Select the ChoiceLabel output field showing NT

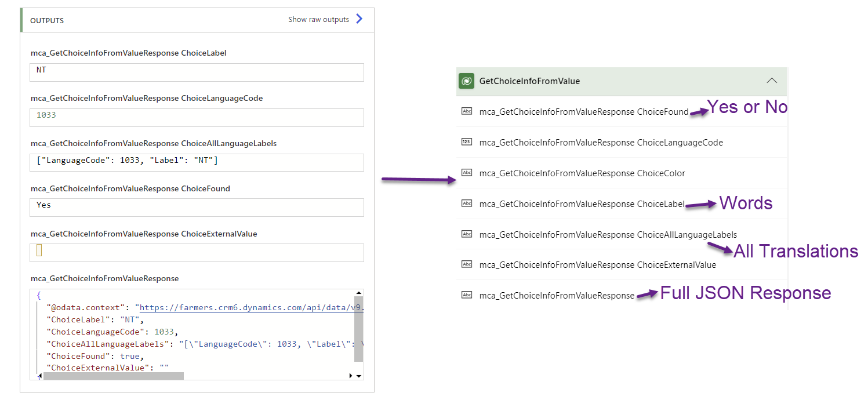[197, 72]
